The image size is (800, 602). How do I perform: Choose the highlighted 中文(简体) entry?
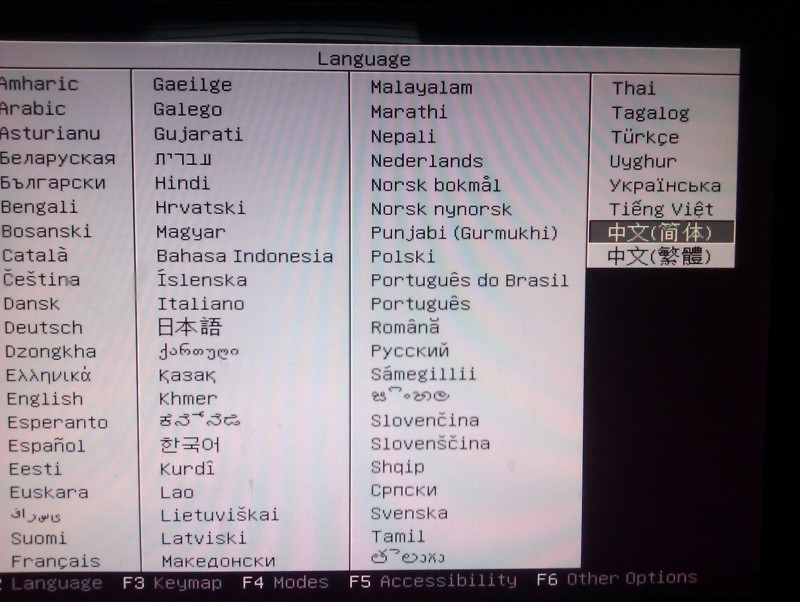point(660,232)
